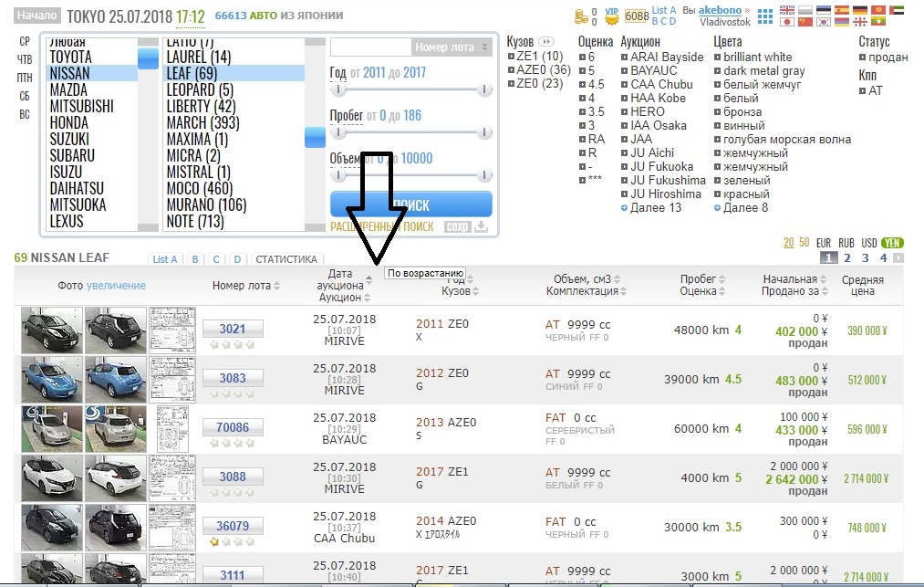This screenshot has height=587, width=924.
Task: Switch to the СТАТИСТИКА tab
Action: 286,259
